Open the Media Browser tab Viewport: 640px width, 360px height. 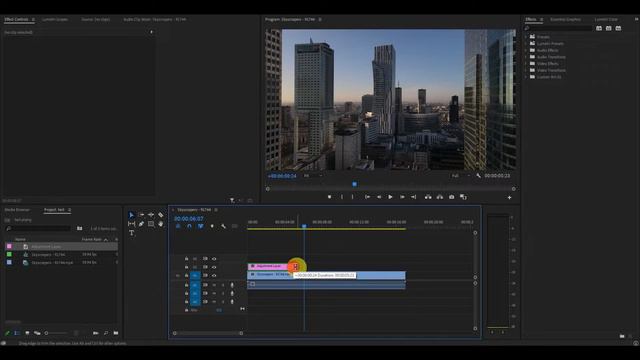[x=17, y=210]
